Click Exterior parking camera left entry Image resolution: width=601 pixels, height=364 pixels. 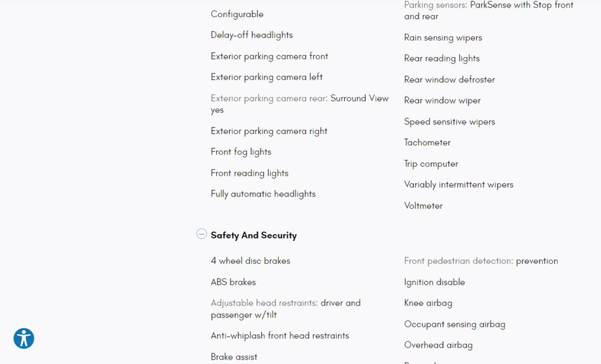click(x=267, y=77)
